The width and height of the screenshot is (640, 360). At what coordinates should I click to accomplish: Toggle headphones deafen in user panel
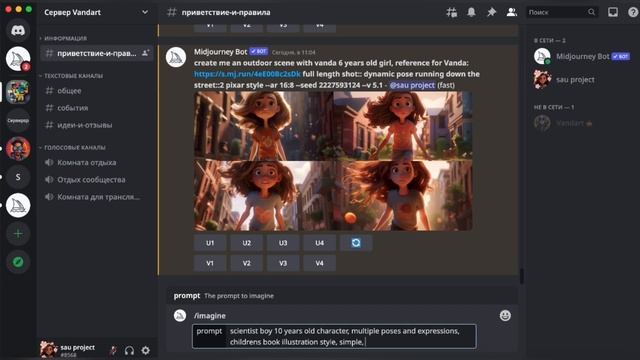coord(129,350)
